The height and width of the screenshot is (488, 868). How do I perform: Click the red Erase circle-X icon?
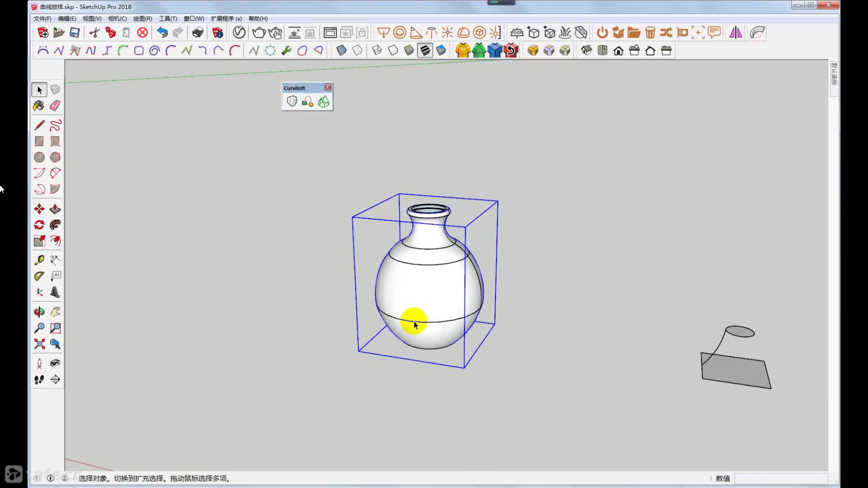click(x=142, y=33)
